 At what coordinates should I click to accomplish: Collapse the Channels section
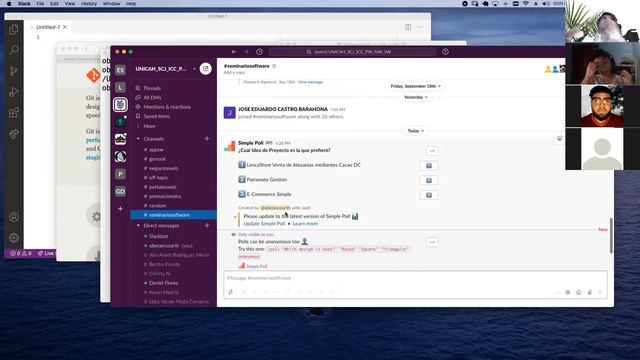click(138, 139)
